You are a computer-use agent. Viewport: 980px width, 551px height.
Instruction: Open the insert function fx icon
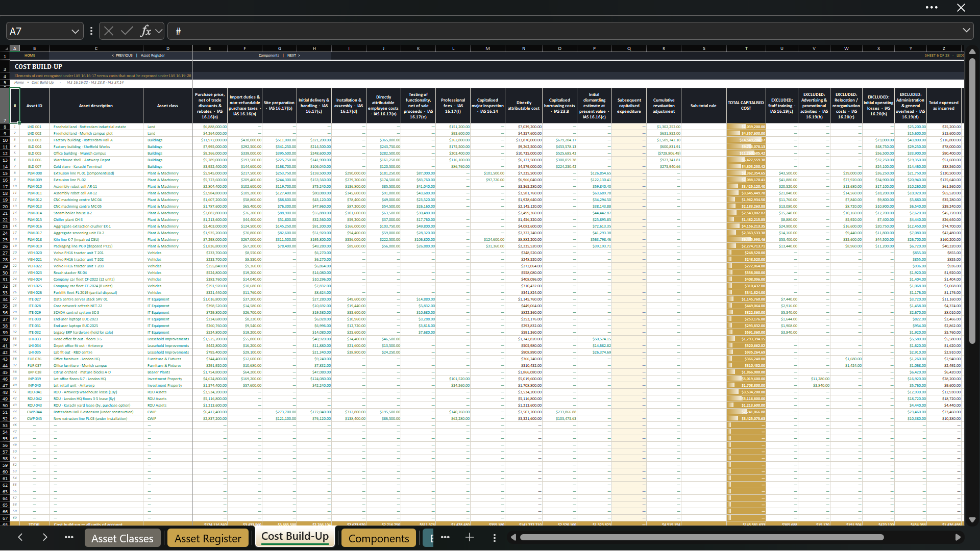point(146,31)
